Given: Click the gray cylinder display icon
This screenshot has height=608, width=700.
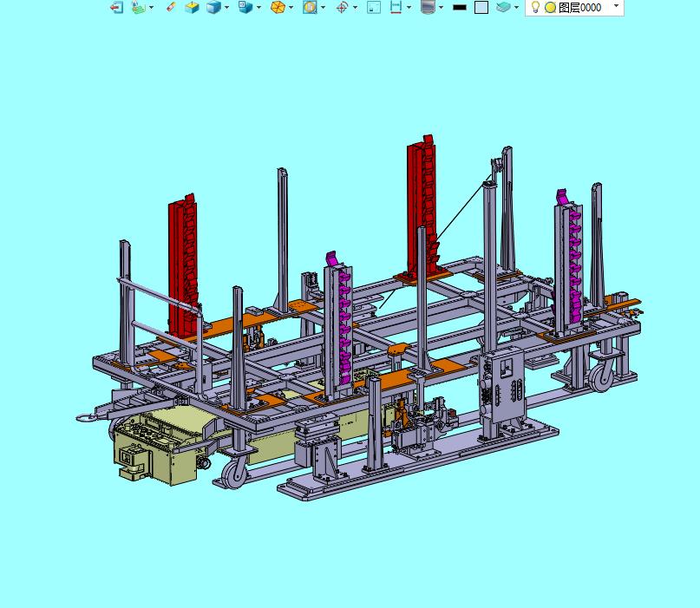Looking at the screenshot, I should (x=428, y=7).
